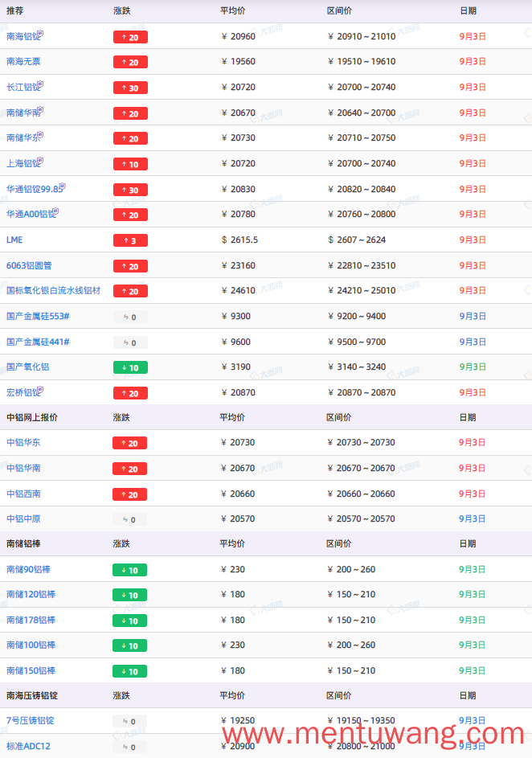Open the 中铝西南 link
The width and height of the screenshot is (532, 758).
(23, 494)
